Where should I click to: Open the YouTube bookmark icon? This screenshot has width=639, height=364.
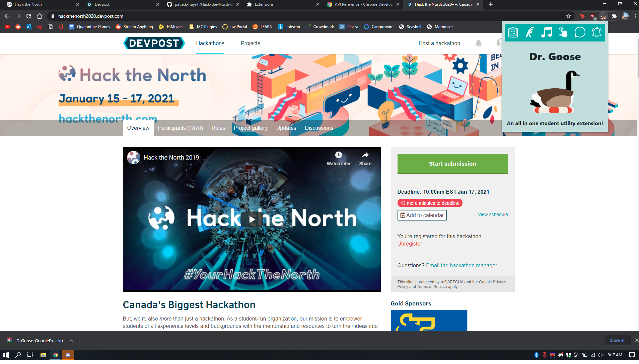7,27
